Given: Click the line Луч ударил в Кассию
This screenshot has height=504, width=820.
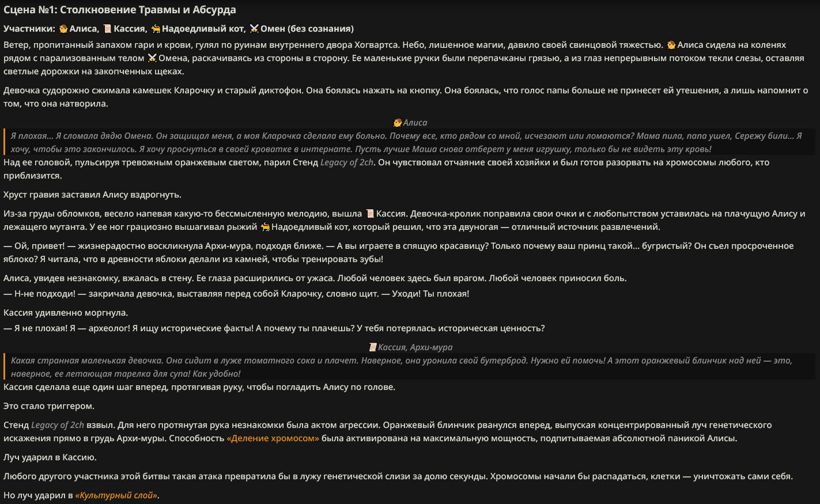Looking at the screenshot, I should tap(50, 457).
